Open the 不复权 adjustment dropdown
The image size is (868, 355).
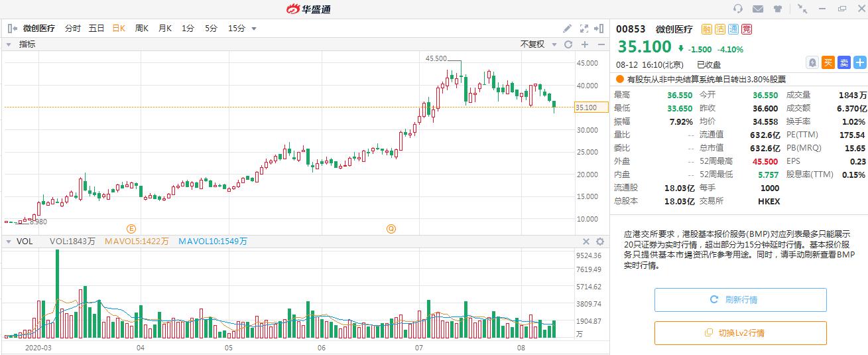point(537,44)
